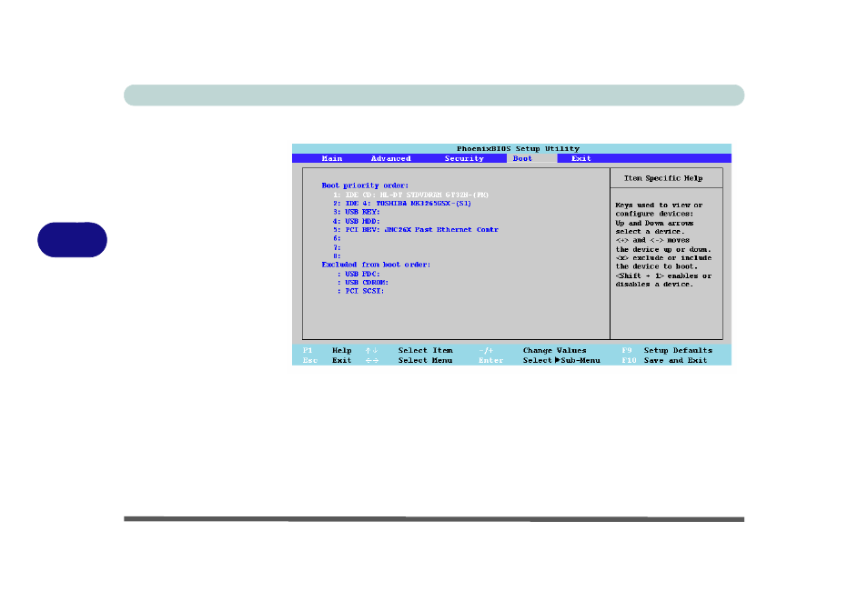868x611 pixels.
Task: Open the Security menu tab
Action: 464,159
